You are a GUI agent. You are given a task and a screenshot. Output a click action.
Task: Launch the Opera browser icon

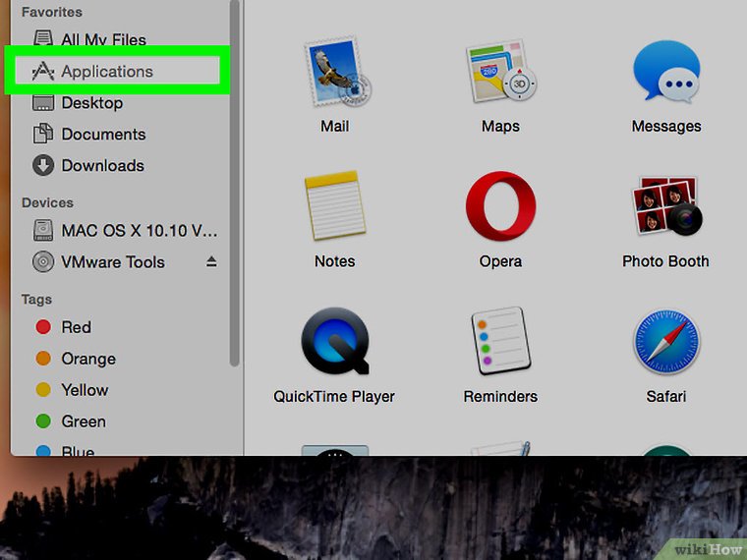pos(500,207)
